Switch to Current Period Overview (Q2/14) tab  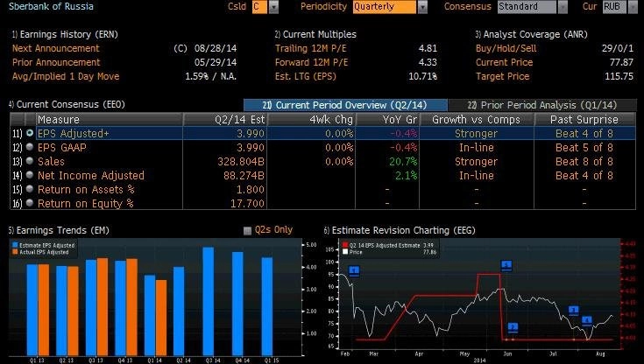click(345, 105)
